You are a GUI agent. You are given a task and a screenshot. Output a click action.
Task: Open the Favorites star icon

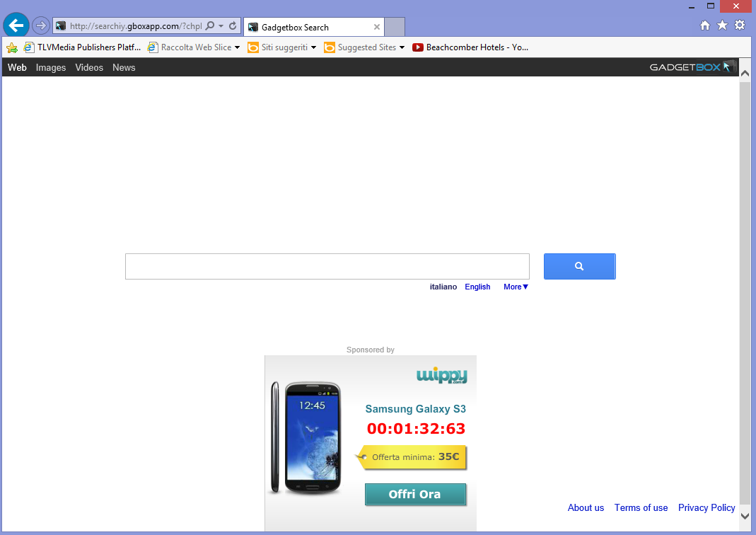tap(722, 25)
